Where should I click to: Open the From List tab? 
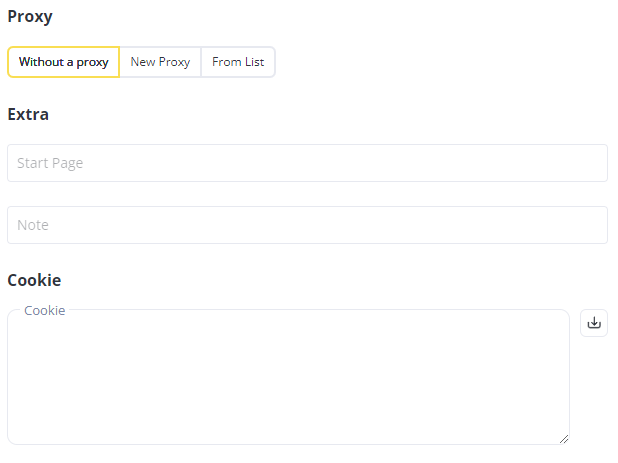click(238, 62)
